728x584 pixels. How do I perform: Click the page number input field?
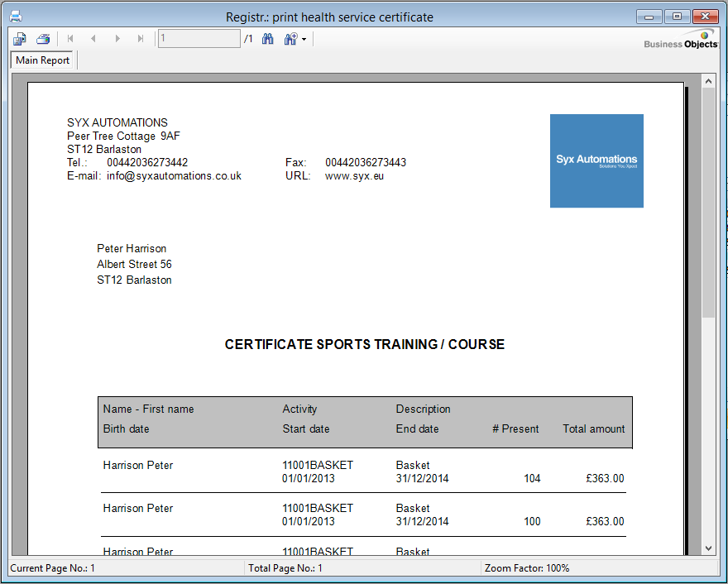pyautogui.click(x=199, y=39)
